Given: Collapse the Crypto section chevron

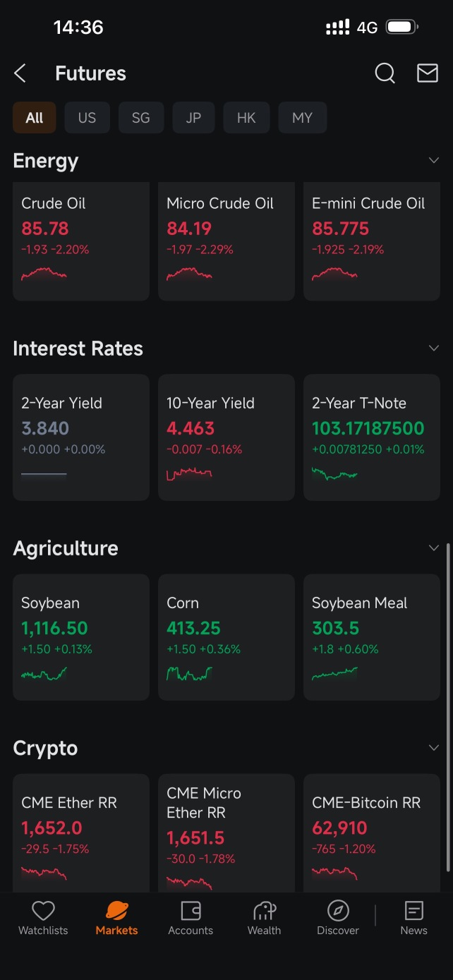Looking at the screenshot, I should point(434,747).
